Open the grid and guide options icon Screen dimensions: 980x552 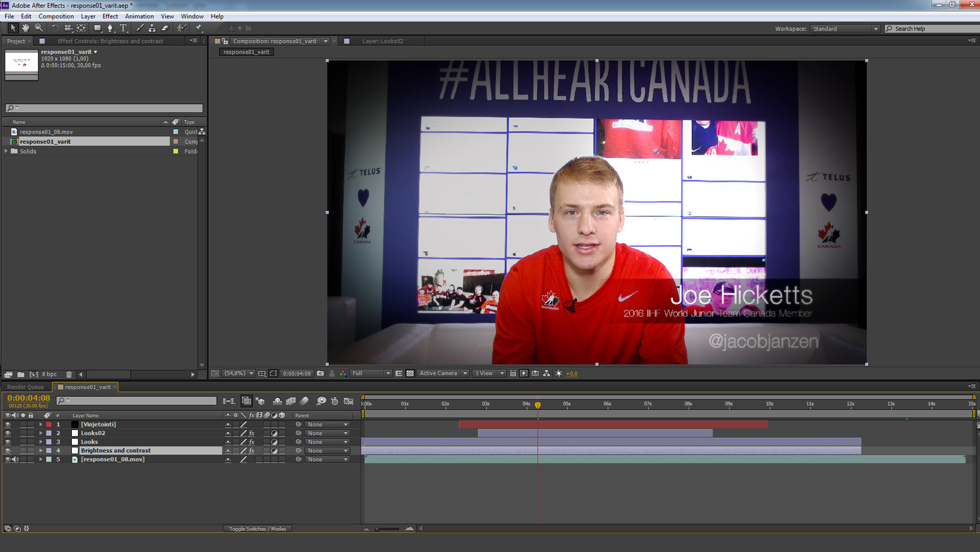tap(262, 373)
